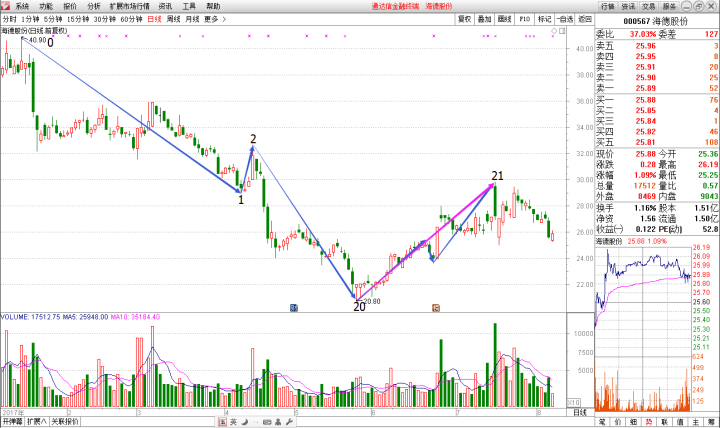Screen dimensions: 720x428
Task: Open F10 company info
Action: click(x=525, y=19)
